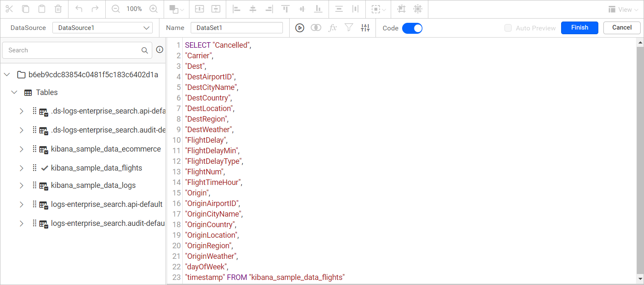The height and width of the screenshot is (285, 644).
Task: Click the Join overlapping circles icon
Action: pos(316,28)
